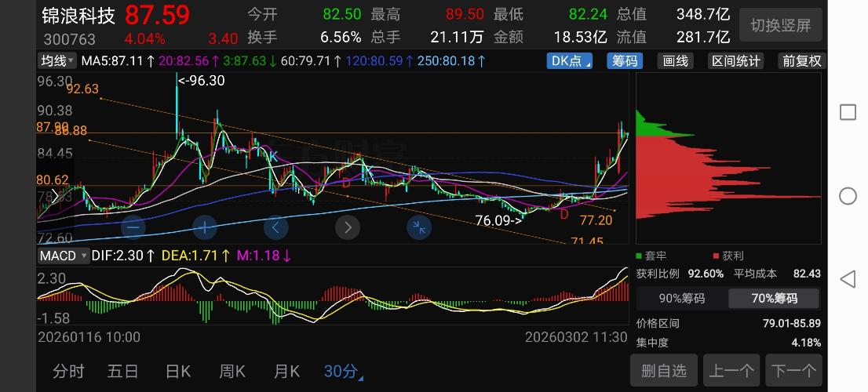Screen dimensions: 868x392
Task: Tap the current price 87.59
Action: 157,15
